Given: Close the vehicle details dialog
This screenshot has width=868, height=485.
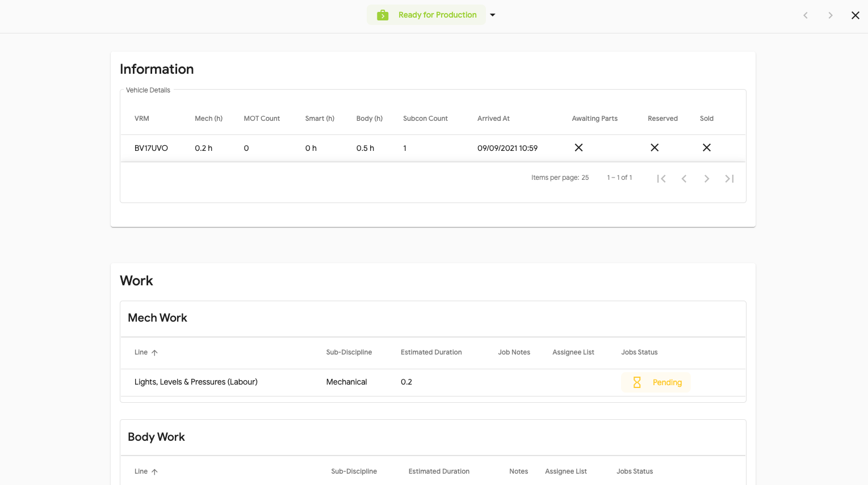Looking at the screenshot, I should (856, 15).
